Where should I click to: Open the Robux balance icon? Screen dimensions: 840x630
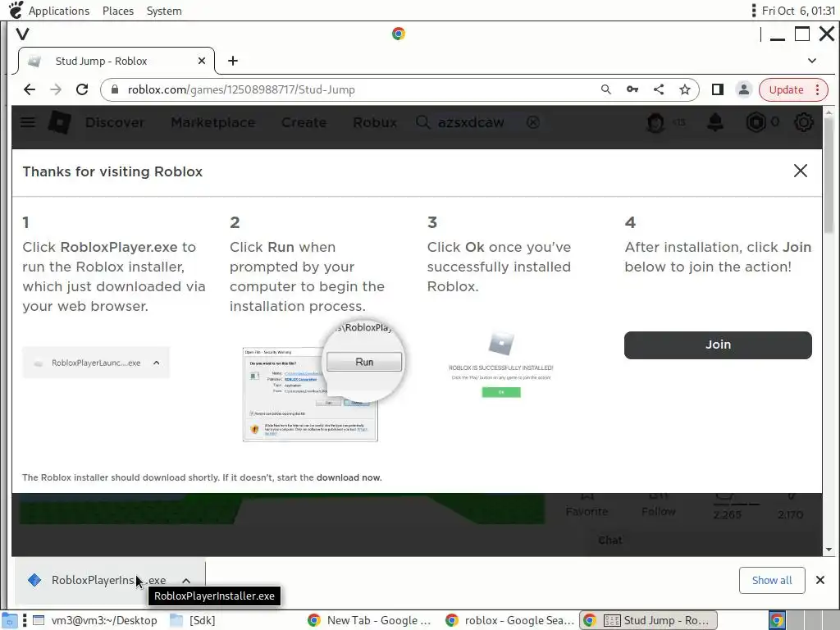(756, 122)
